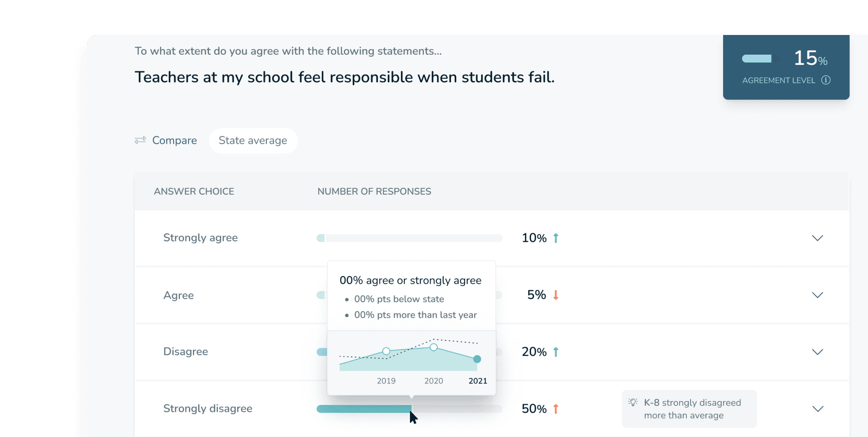
Task: Click the Compare label
Action: pos(174,141)
